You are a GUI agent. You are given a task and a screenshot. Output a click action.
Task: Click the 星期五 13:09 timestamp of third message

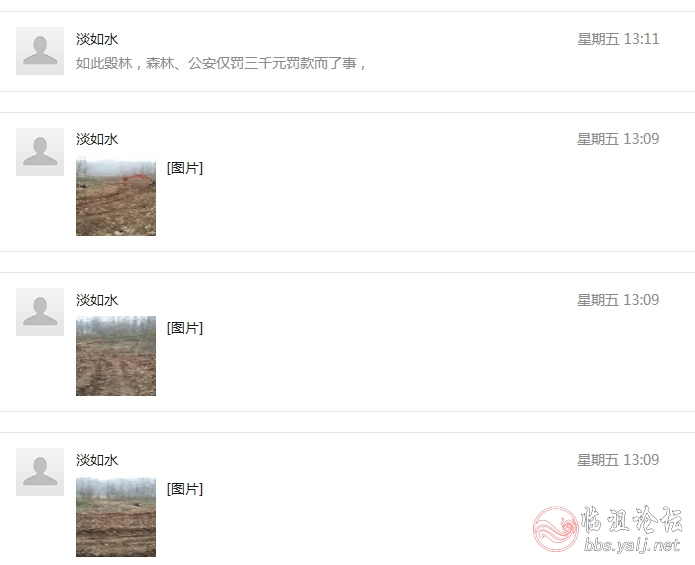(618, 300)
